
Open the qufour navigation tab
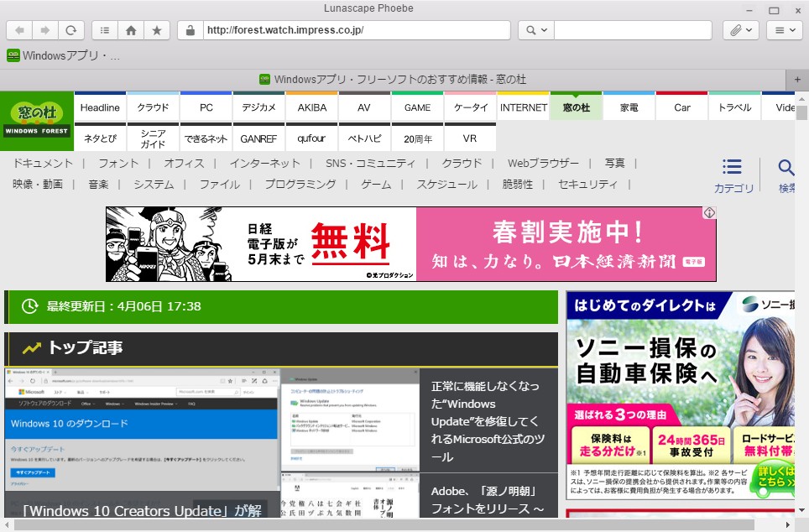(x=311, y=138)
